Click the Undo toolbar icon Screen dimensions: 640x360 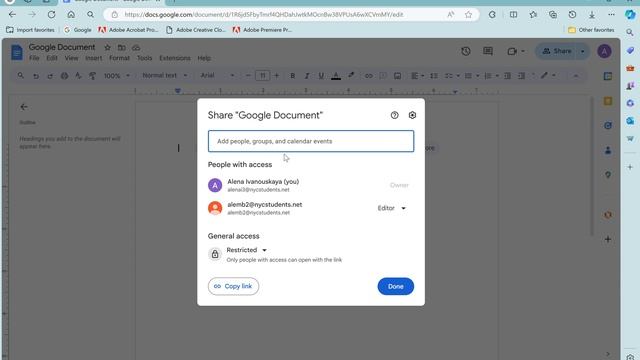pos(36,76)
